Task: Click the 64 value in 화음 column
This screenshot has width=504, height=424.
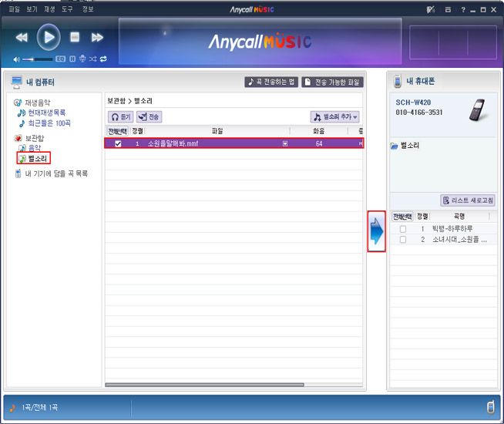Action: [x=319, y=143]
